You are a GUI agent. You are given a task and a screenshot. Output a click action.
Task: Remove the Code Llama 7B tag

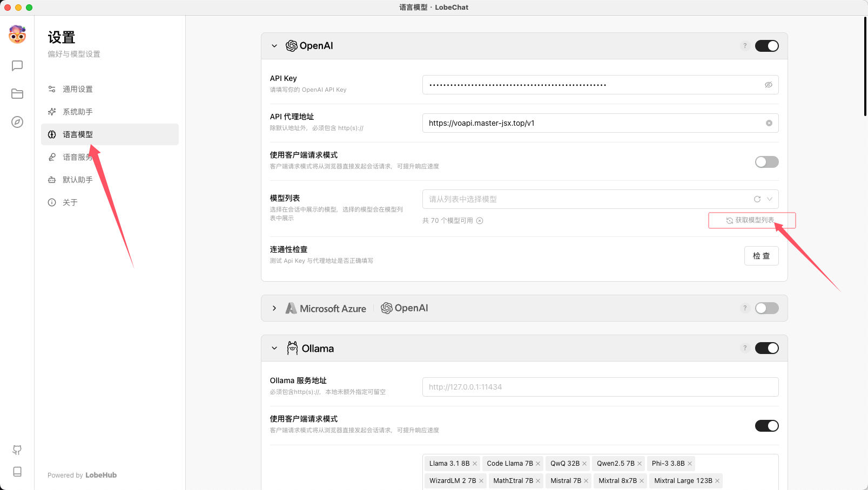click(x=538, y=464)
